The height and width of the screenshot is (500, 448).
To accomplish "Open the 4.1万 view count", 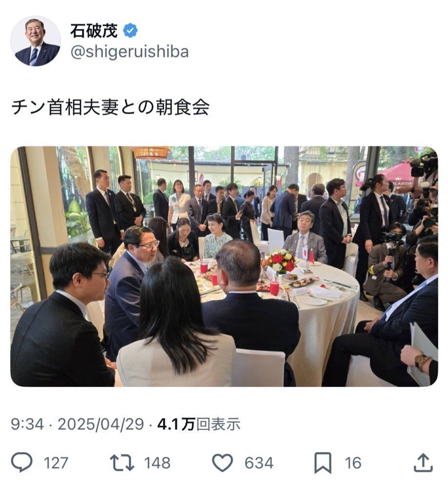I will click(176, 424).
